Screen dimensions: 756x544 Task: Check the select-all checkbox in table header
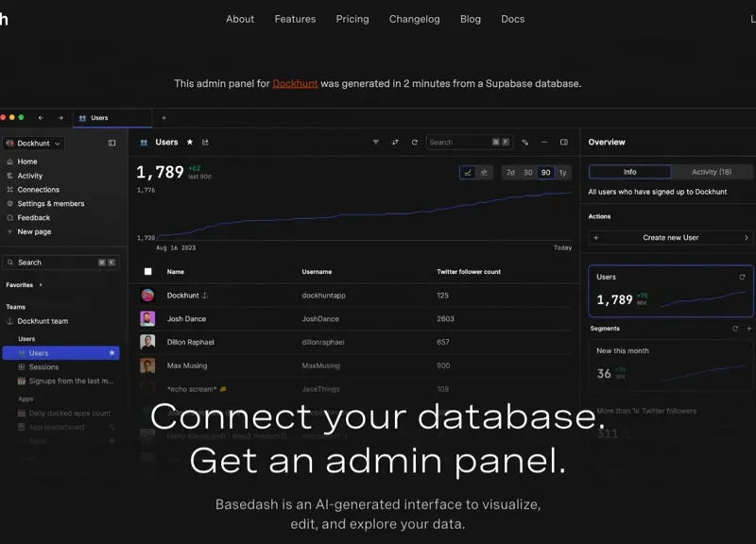[x=147, y=272]
